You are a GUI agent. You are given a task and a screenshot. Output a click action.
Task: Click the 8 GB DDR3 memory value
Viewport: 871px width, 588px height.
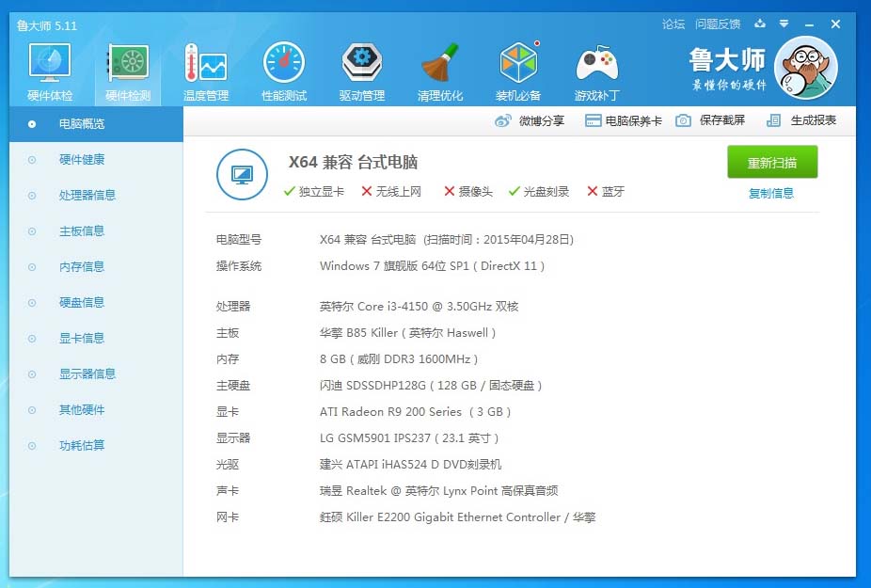[398, 359]
